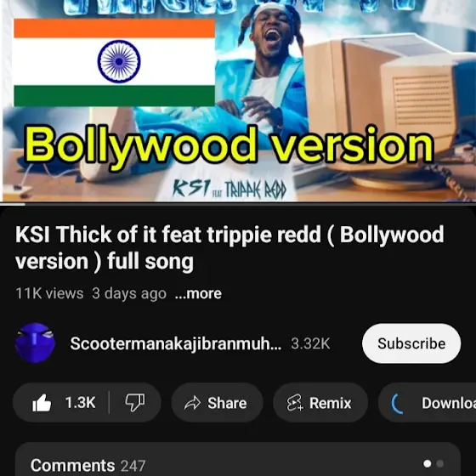Open the video title to expand details

point(229,247)
